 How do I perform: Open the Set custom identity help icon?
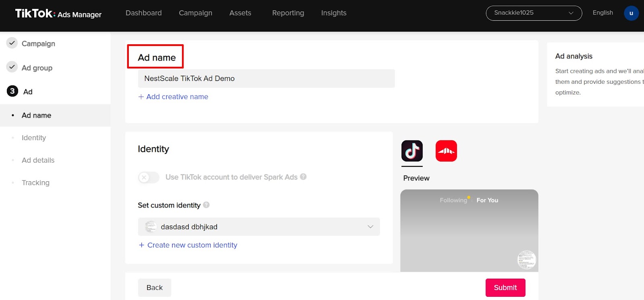coord(206,205)
